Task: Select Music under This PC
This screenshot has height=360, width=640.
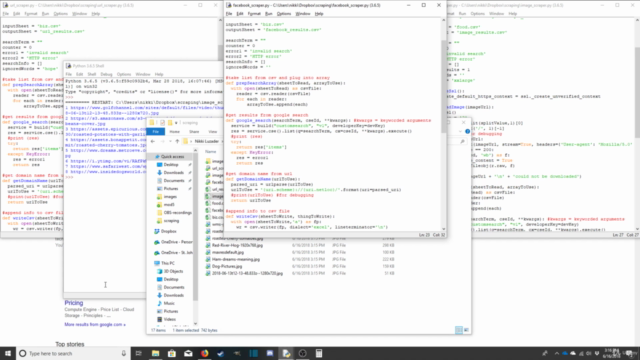Action: point(166,303)
